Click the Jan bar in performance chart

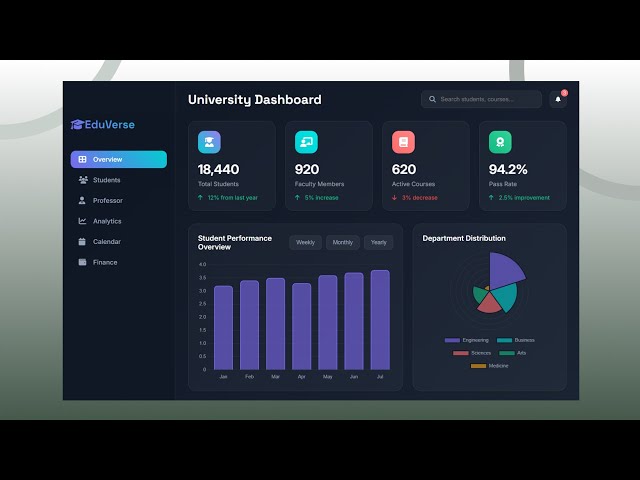[223, 327]
